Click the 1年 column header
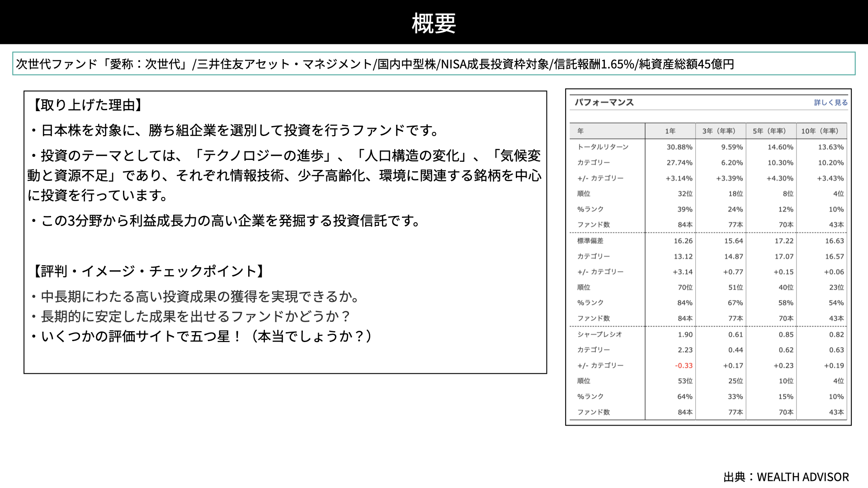 tap(670, 131)
